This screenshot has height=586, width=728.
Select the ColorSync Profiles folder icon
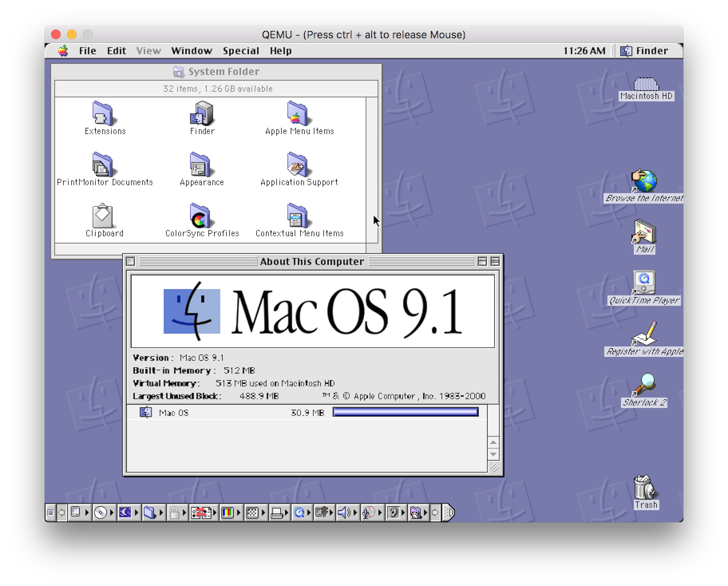click(201, 216)
